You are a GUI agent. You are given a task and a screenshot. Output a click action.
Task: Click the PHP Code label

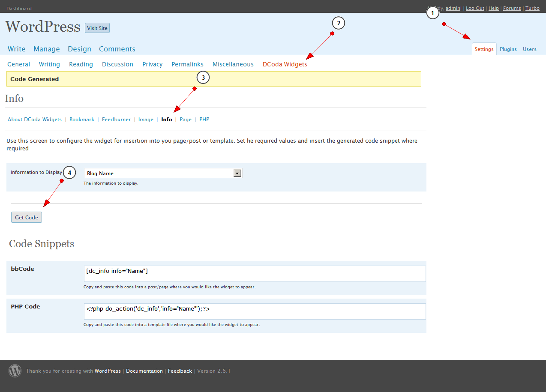[25, 307]
